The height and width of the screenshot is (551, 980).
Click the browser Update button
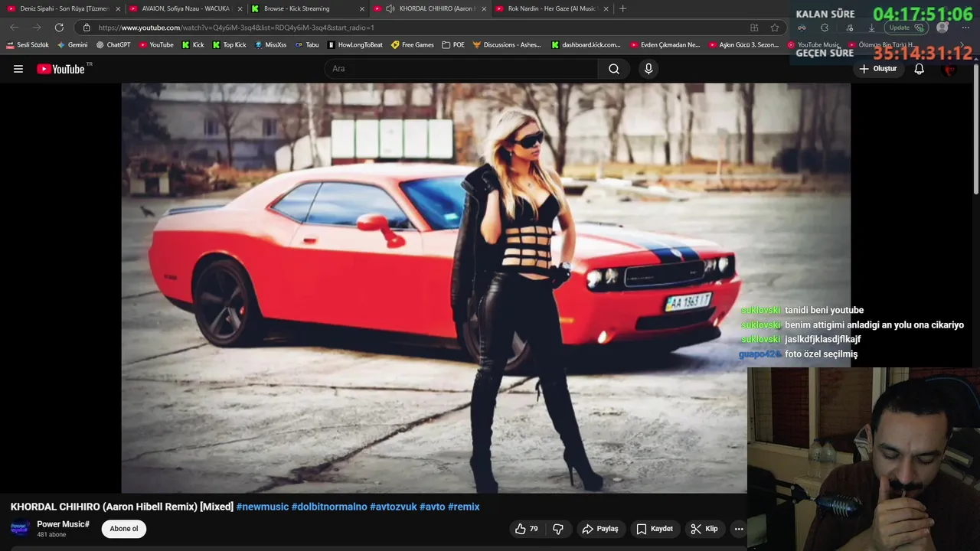(x=907, y=28)
